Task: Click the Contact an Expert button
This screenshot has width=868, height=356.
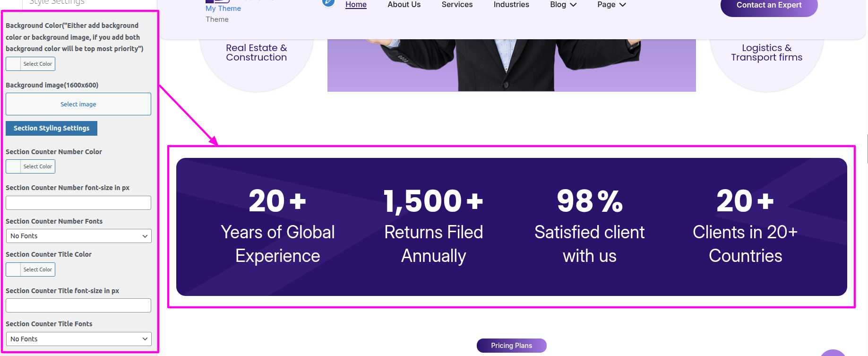Action: (x=769, y=6)
